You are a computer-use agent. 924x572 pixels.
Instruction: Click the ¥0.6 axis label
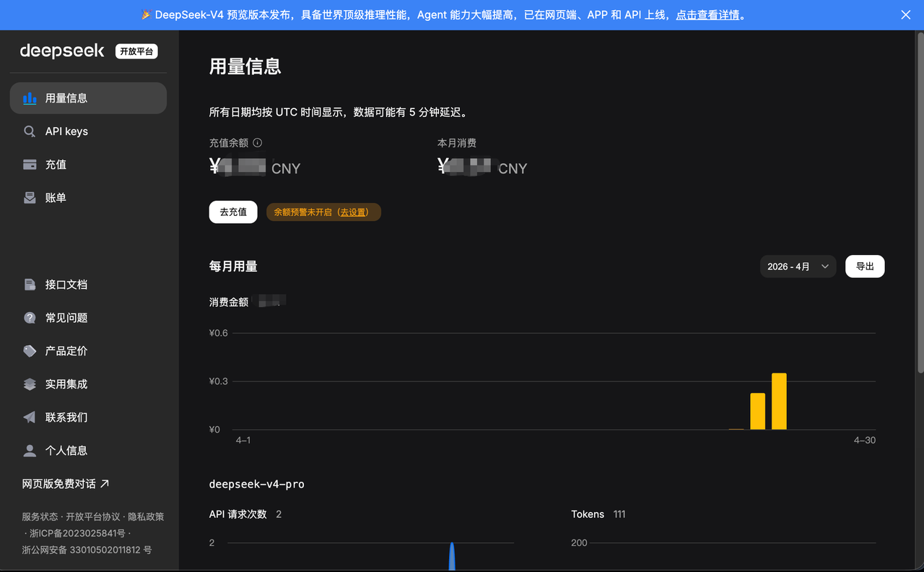(219, 333)
